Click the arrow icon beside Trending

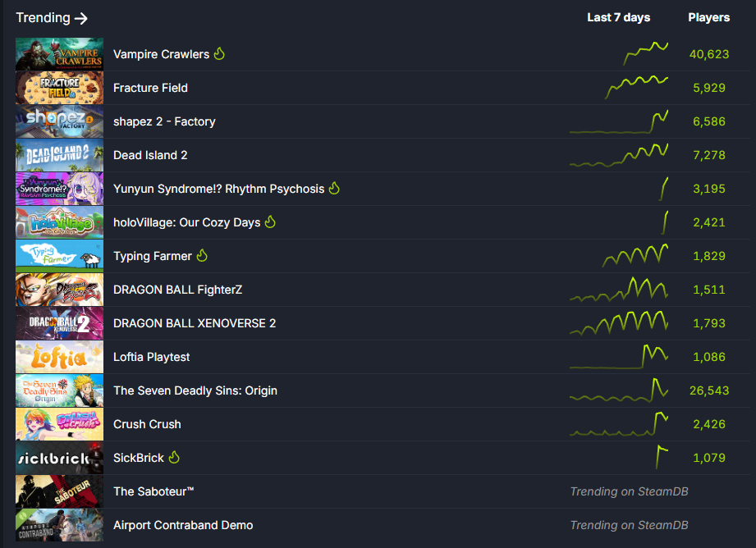pyautogui.click(x=81, y=18)
